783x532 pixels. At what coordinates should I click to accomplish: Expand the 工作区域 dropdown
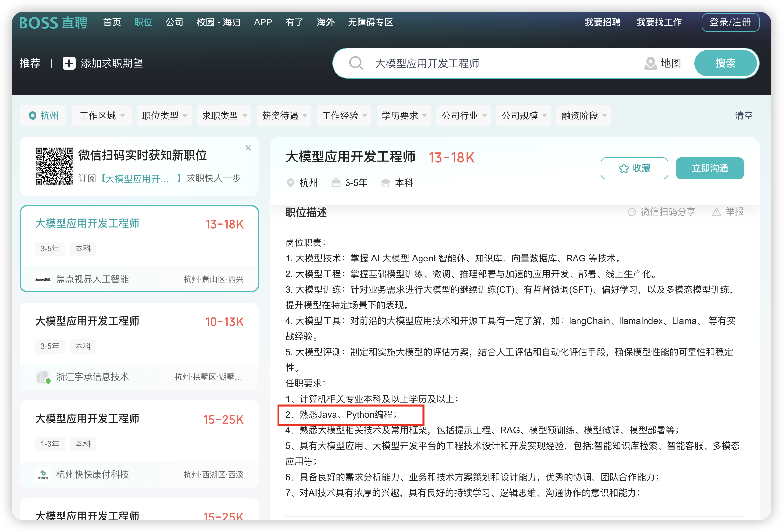point(102,116)
